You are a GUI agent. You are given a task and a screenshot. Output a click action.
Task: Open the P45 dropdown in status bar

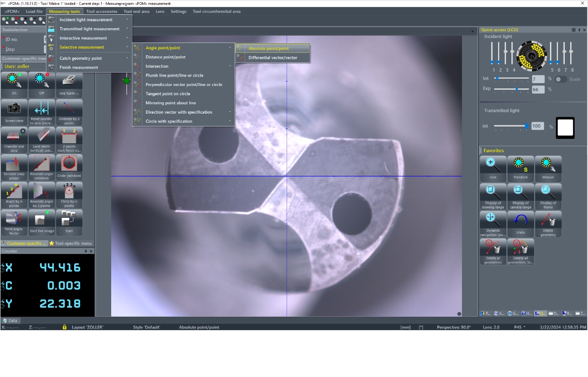520,327
